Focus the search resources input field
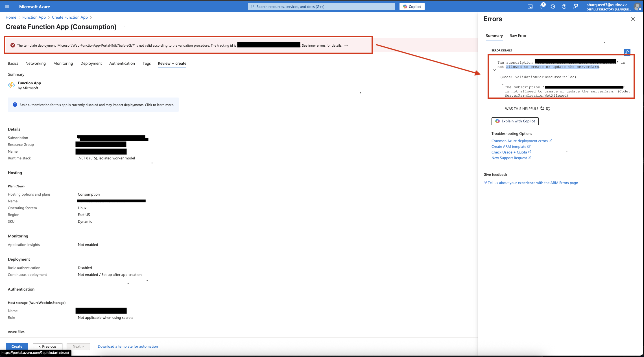 (x=322, y=7)
